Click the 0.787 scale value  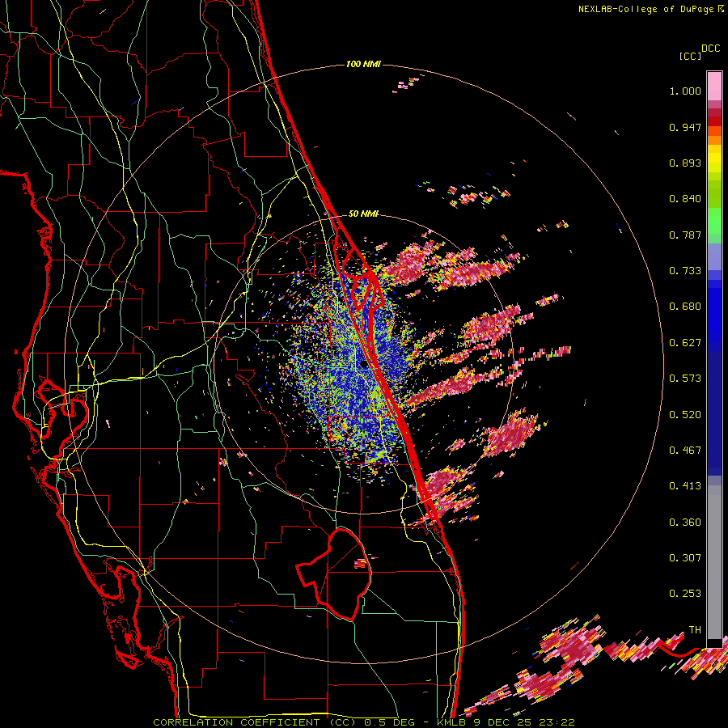pyautogui.click(x=685, y=235)
